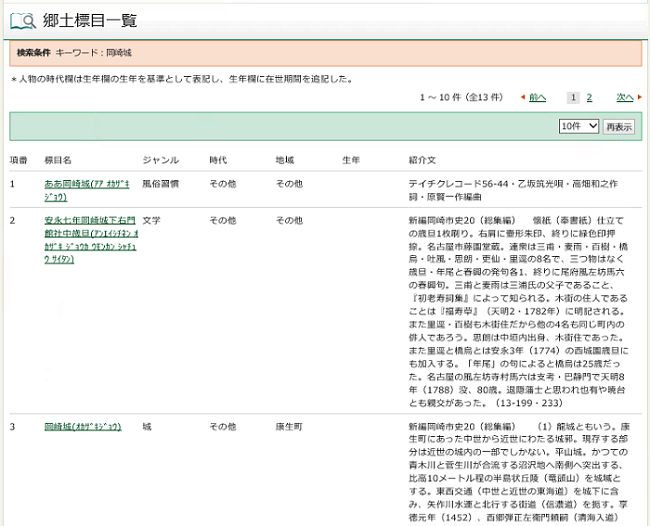Click the 前へ previous page link
650x526 pixels.
[537, 98]
